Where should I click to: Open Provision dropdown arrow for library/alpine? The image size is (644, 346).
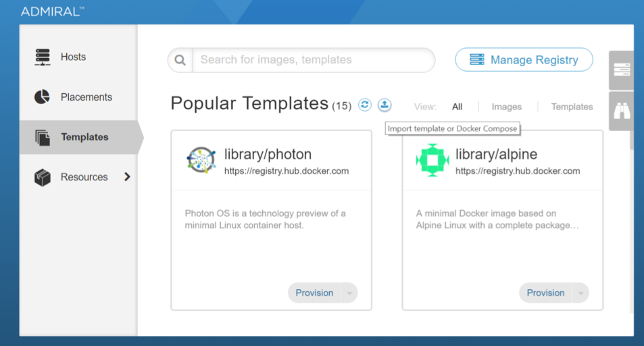tap(580, 293)
